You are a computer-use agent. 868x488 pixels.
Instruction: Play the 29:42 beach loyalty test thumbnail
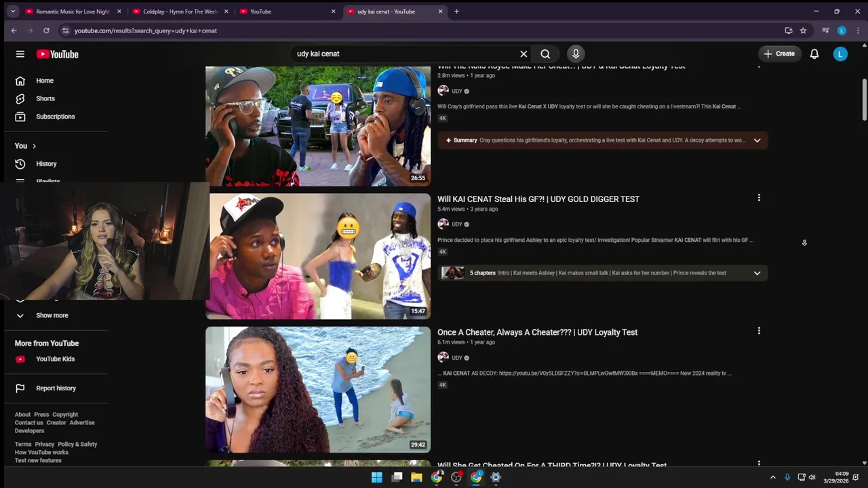tap(318, 390)
